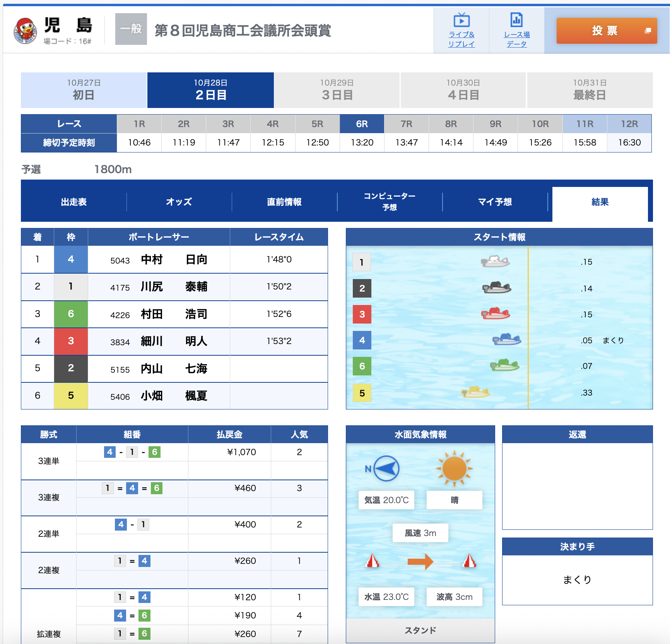
Task: Click the black boat 2 icon
Action: [x=497, y=288]
